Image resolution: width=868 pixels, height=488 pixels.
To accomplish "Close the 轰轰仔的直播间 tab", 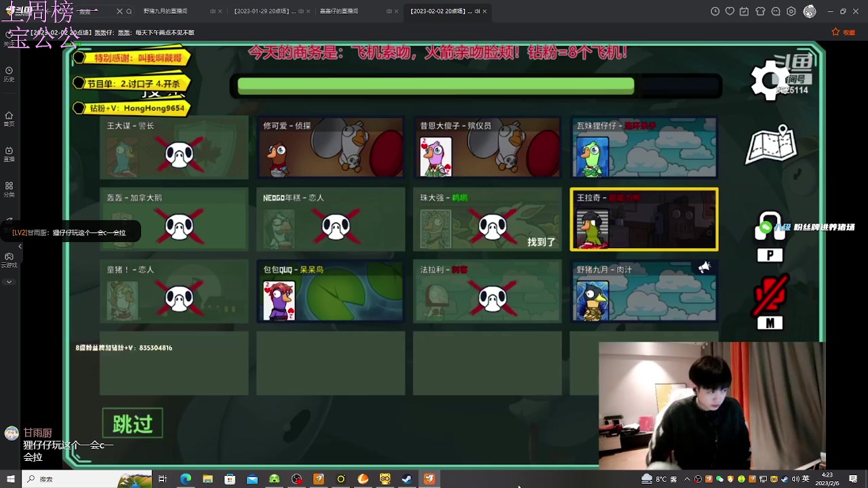I will [396, 12].
